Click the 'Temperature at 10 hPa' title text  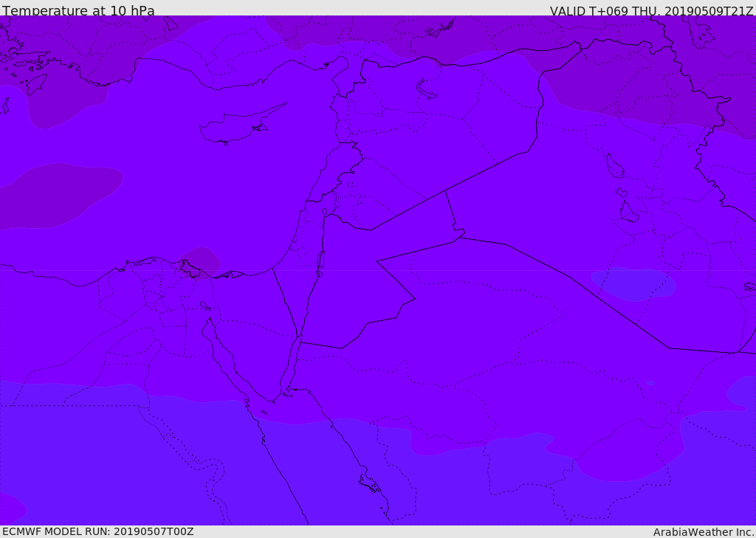click(x=78, y=10)
